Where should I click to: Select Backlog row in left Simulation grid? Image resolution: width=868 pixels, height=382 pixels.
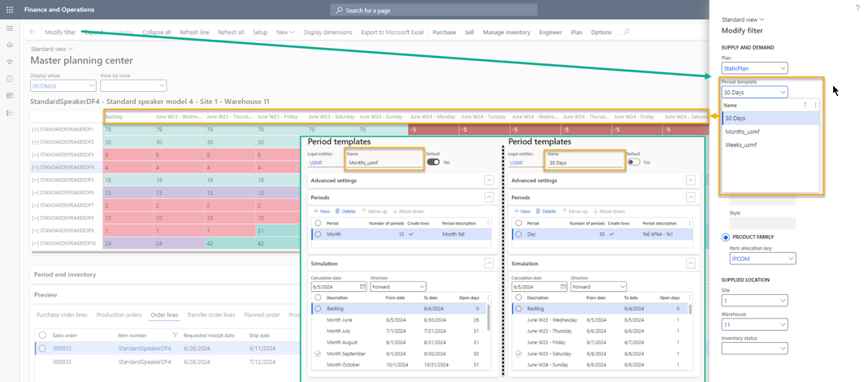point(318,308)
